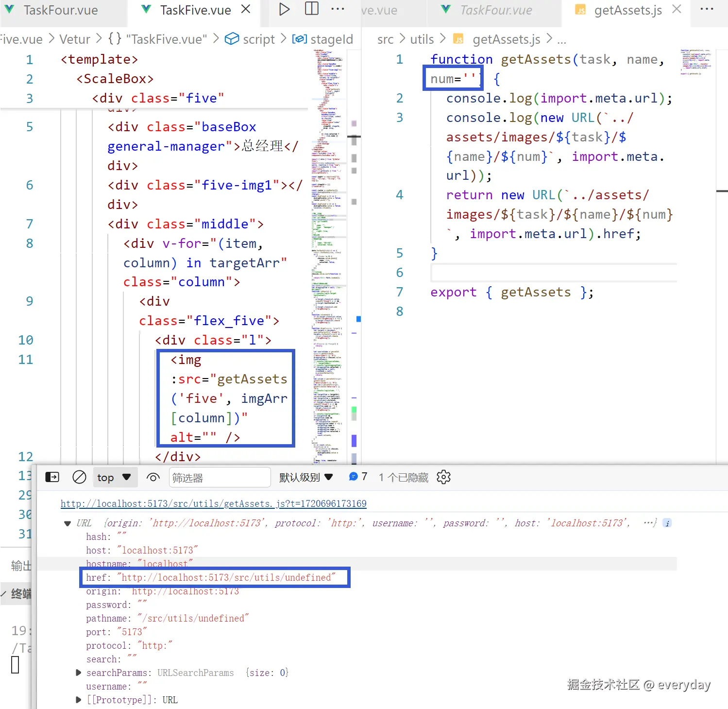Click the getAssets function name in code
The width and height of the screenshot is (728, 709).
pyautogui.click(x=536, y=59)
